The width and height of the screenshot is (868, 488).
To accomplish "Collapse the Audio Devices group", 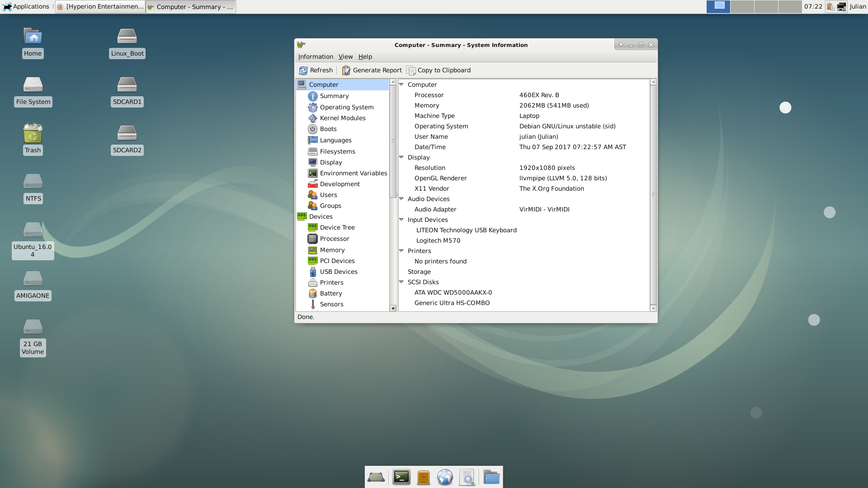I will [x=401, y=199].
